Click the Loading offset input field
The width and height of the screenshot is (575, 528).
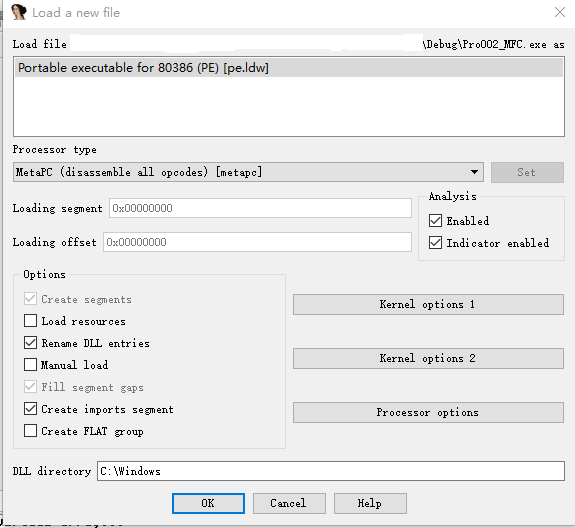[x=257, y=242]
